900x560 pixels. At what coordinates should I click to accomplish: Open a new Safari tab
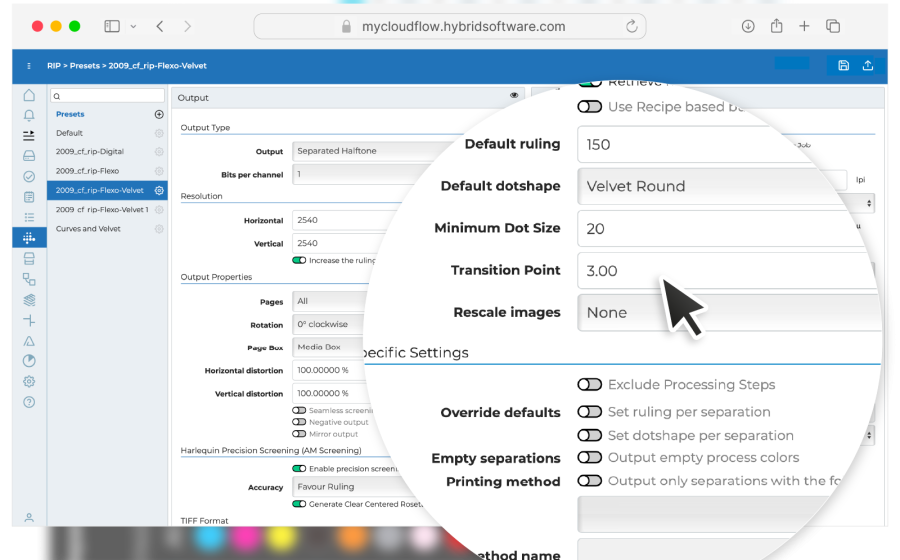point(804,26)
